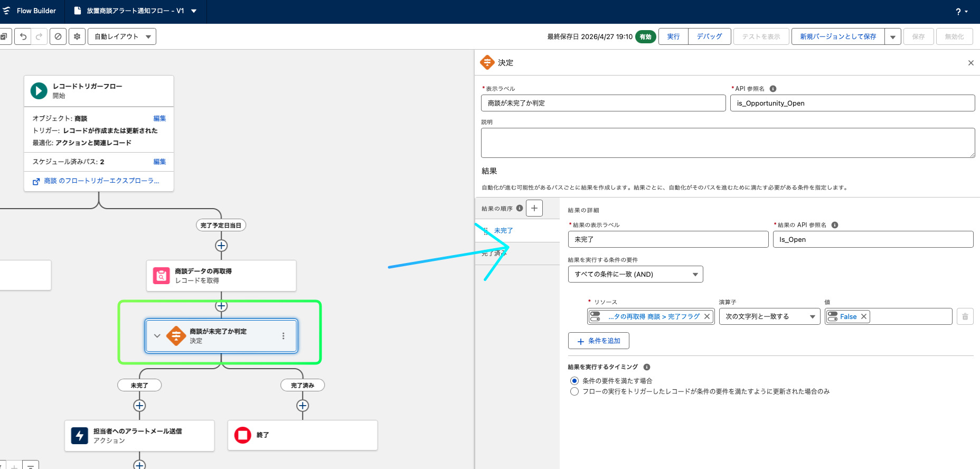This screenshot has width=980, height=469.
Task: Collapse chevron on 商談が未完了か判定 node
Action: [157, 336]
